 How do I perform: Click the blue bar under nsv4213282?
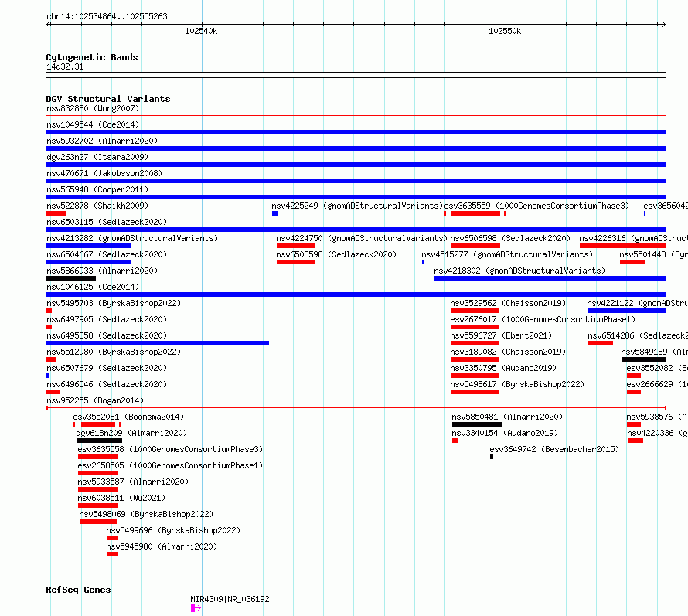pyautogui.click(x=88, y=246)
